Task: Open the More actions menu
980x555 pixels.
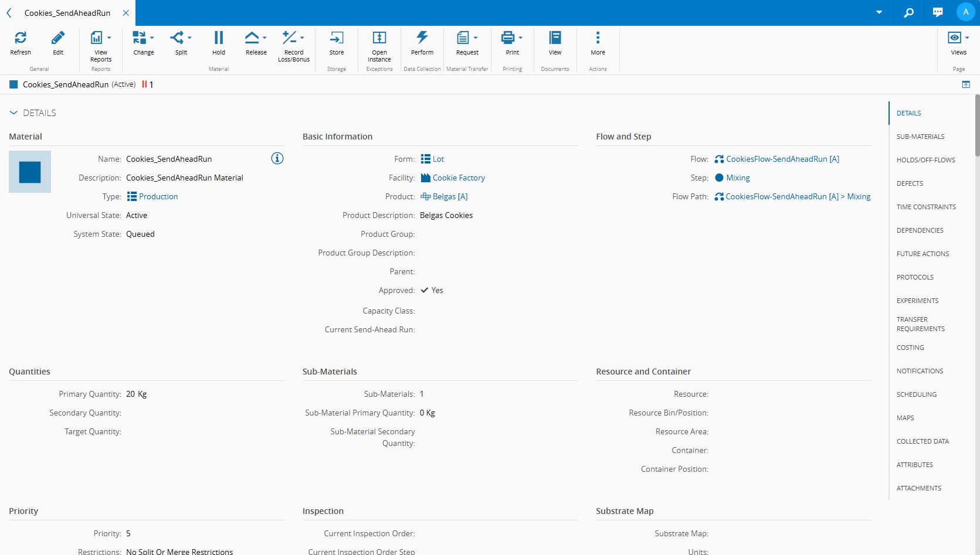Action: [x=598, y=39]
